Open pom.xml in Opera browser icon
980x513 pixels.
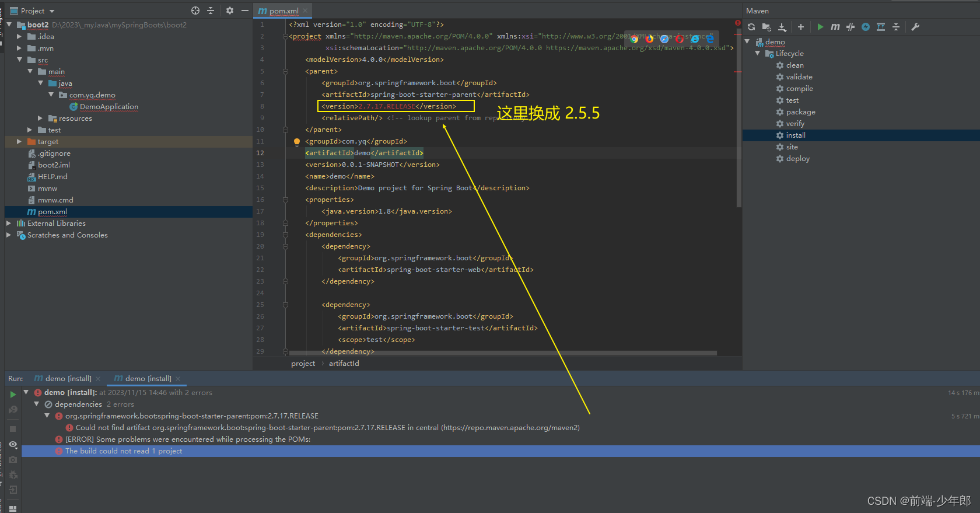coord(680,39)
